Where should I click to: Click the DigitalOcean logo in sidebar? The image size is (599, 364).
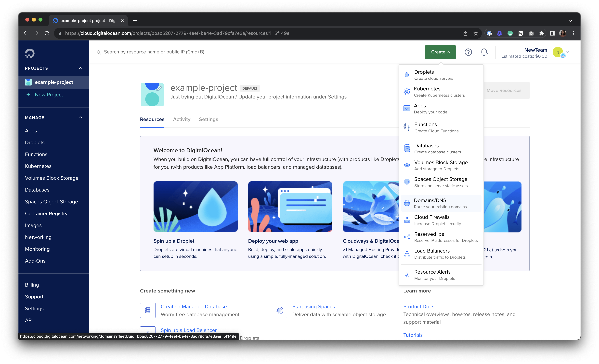point(30,53)
